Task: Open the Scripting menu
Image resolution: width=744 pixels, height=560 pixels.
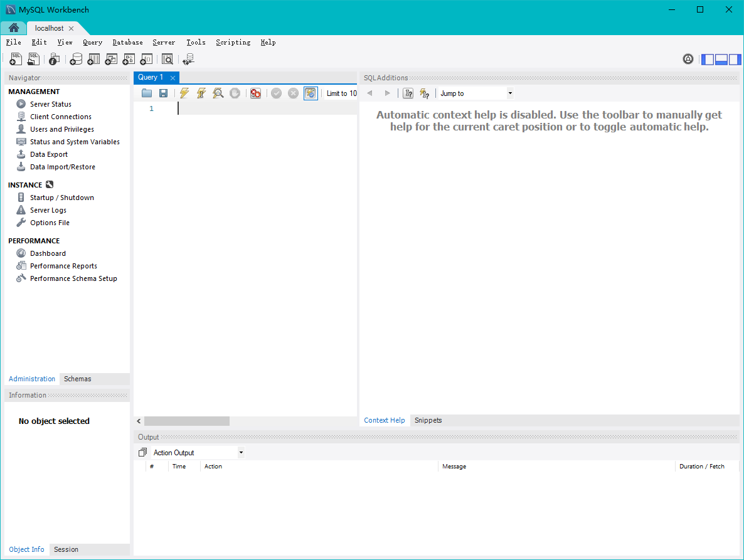Action: click(233, 42)
